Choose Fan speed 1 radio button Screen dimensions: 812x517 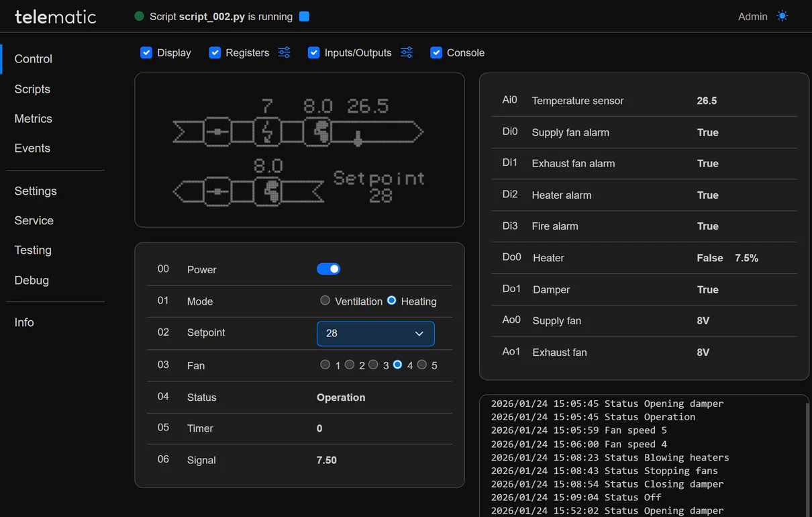(x=325, y=365)
